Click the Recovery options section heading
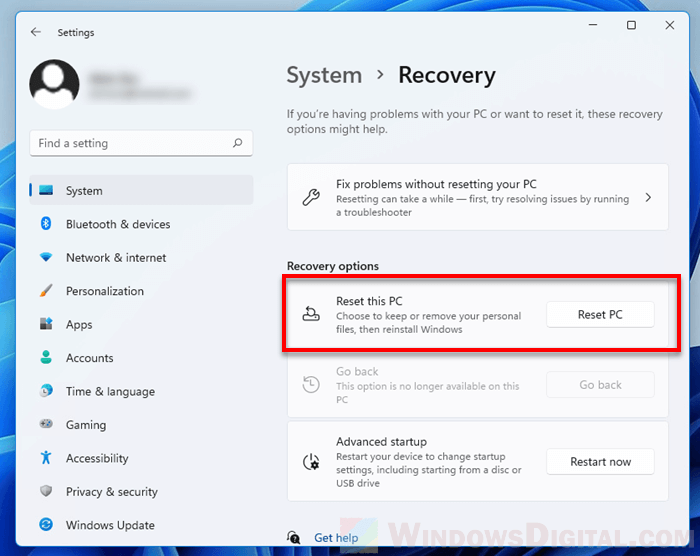 point(333,266)
